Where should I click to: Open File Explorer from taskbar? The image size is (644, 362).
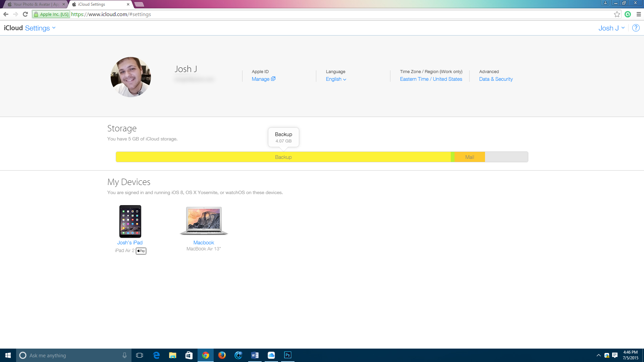(x=173, y=355)
